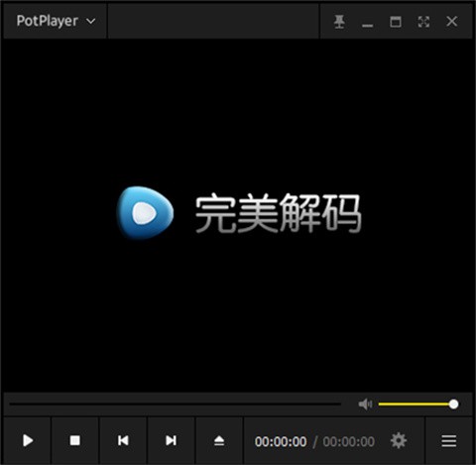Pin the player window always on top
This screenshot has width=476, height=465.
(339, 22)
